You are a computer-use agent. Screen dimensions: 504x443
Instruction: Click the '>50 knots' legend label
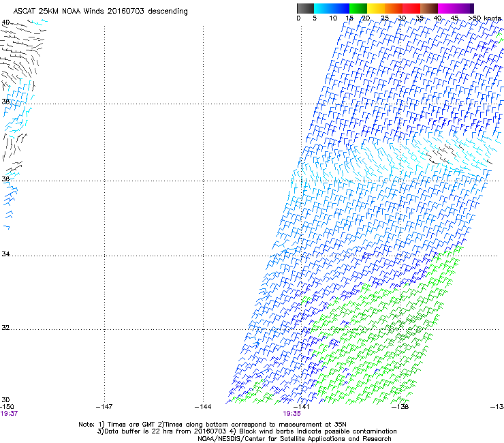point(485,18)
